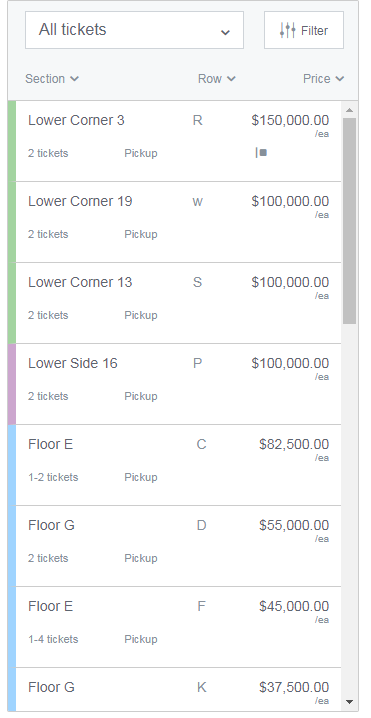Open the All tickets dropdown
371x718 pixels.
134,30
